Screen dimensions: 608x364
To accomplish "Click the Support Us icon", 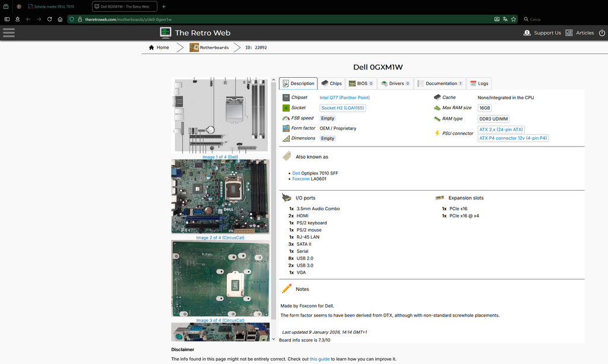I will click(527, 33).
